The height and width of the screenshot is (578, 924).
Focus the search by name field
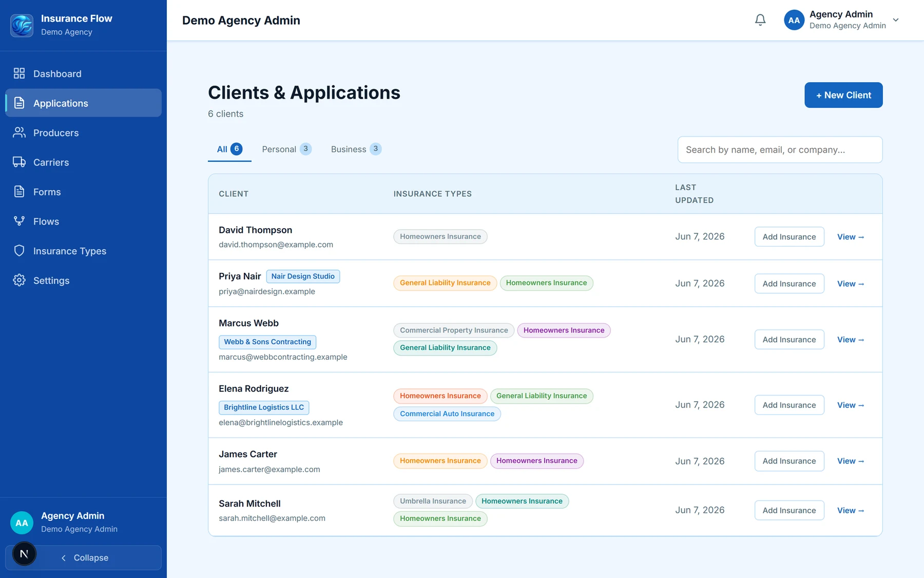point(780,150)
